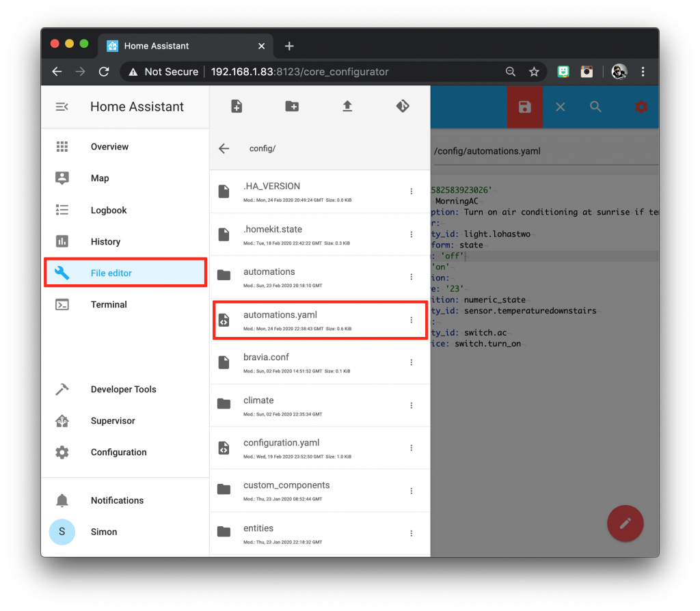Viewport: 700px width, 611px height.
Task: Click the switch.turn_on line in editor
Action: pos(487,344)
